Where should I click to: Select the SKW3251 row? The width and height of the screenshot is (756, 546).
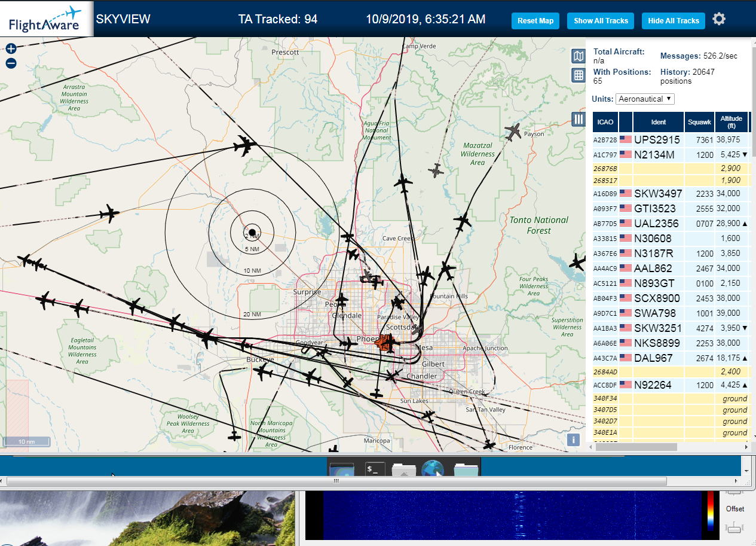pyautogui.click(x=671, y=328)
